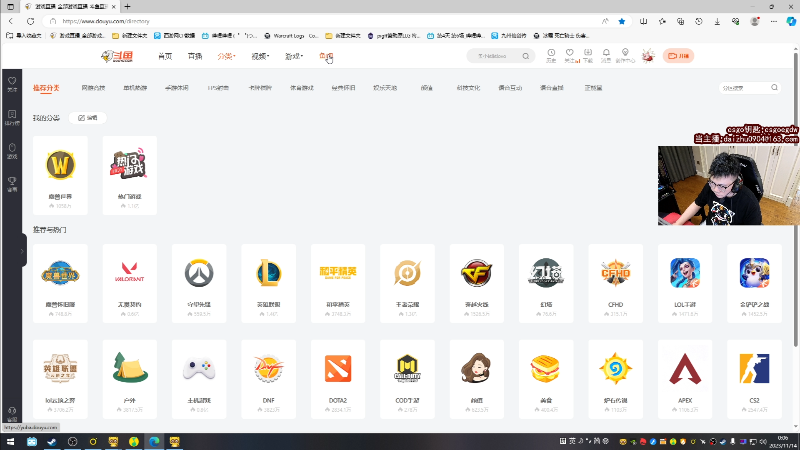This screenshot has height=450, width=800.
Task: Refresh the page with browser reload button
Action: click(31, 21)
